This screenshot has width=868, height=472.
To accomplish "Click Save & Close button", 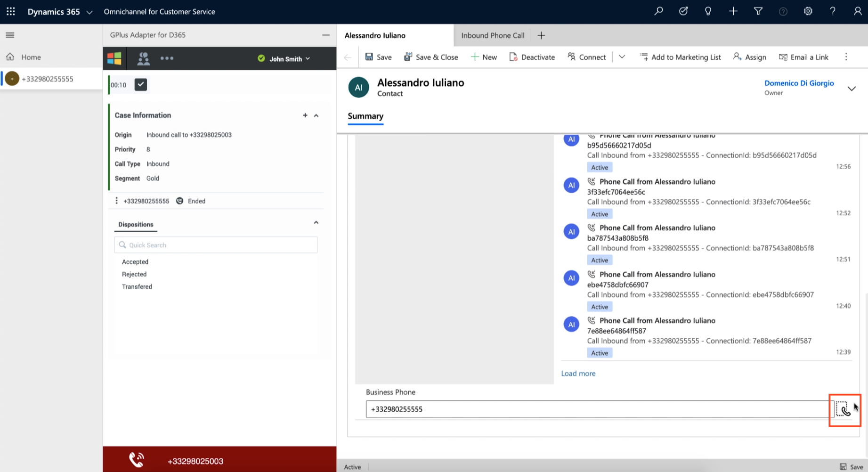I will [x=431, y=57].
